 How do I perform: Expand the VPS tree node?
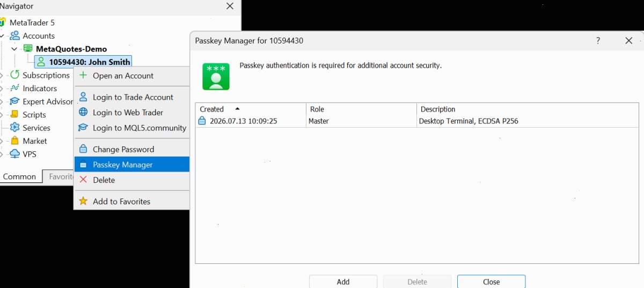(x=2, y=154)
